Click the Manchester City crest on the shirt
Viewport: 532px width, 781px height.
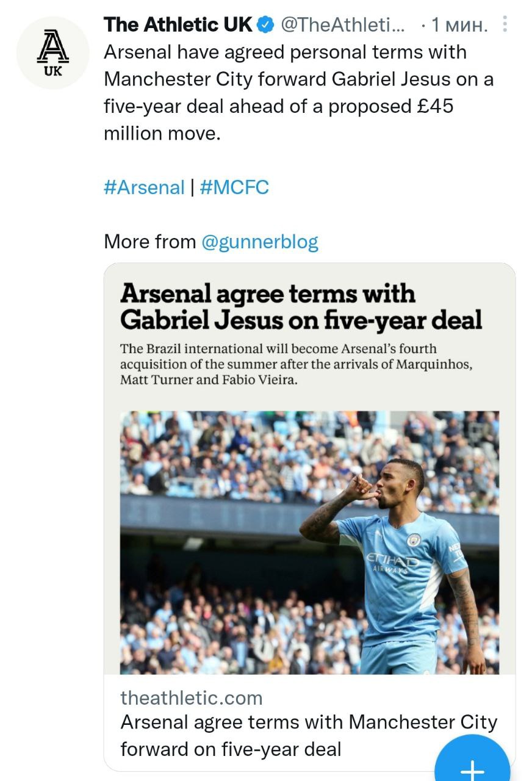[x=414, y=541]
